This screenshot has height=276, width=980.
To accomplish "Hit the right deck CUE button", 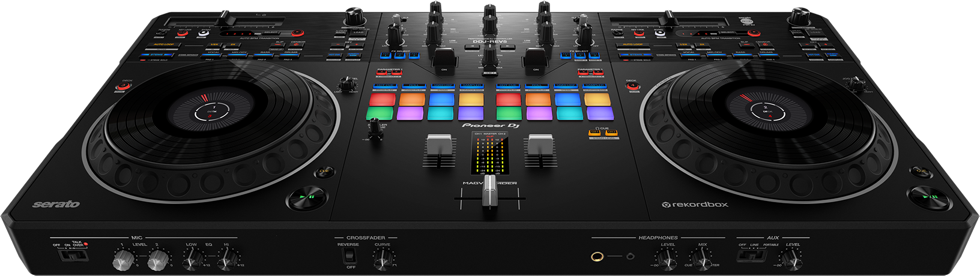I will 921,172.
